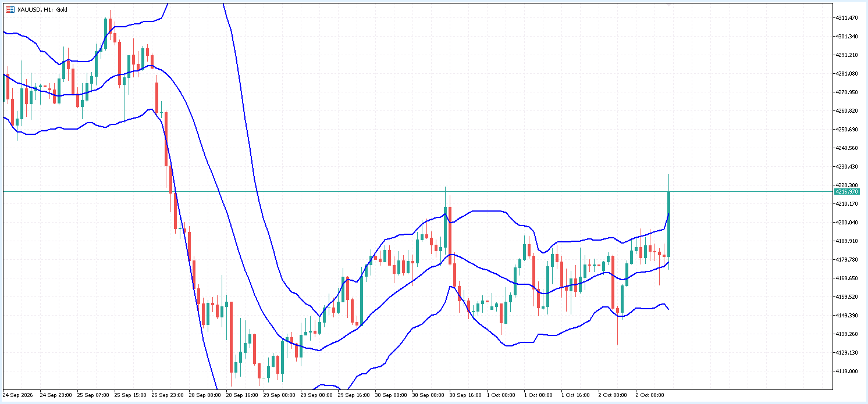This screenshot has height=404, width=868.
Task: Click the 1 Oct 08:00 time label
Action: point(538,395)
